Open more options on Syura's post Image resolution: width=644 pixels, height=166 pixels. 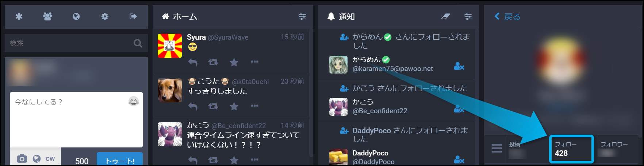[x=255, y=62]
